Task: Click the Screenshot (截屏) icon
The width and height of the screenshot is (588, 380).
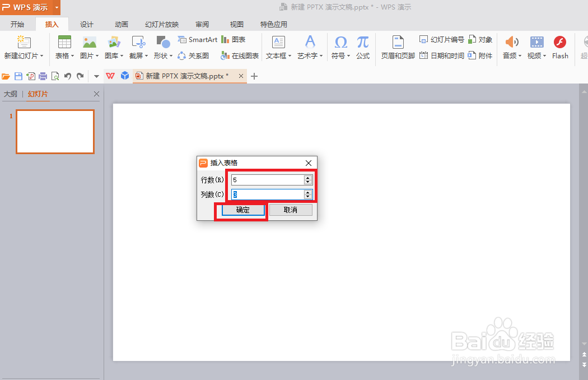Action: [138, 41]
